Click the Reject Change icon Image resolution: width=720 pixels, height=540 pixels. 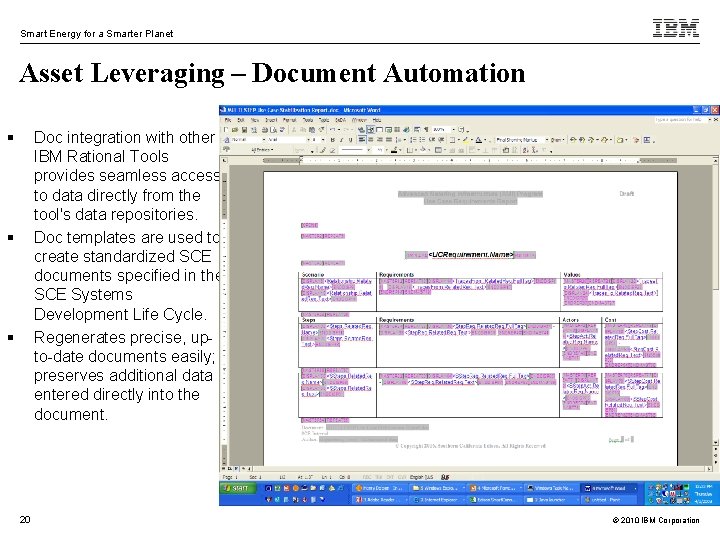pos(604,140)
